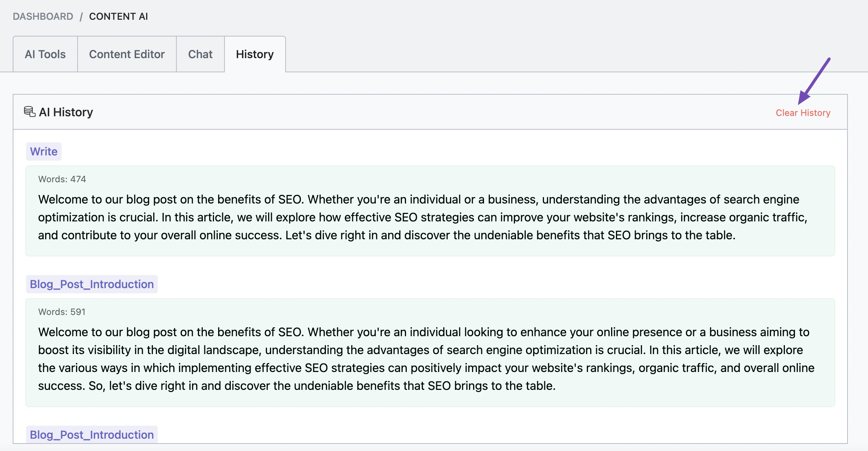Go to DASHBOARD in the breadcrumb
Screen dimensions: 868x451
coord(43,16)
